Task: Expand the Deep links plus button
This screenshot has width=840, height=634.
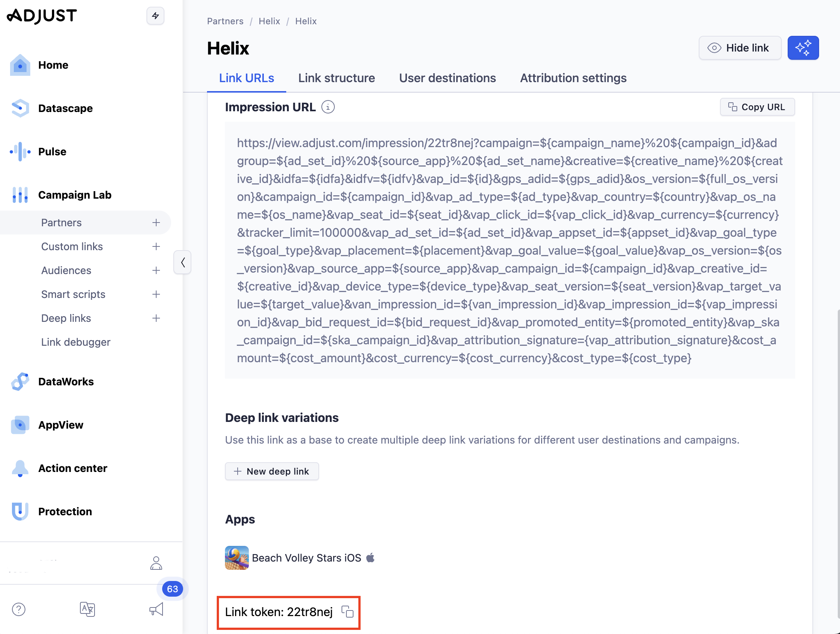Action: pyautogui.click(x=156, y=318)
